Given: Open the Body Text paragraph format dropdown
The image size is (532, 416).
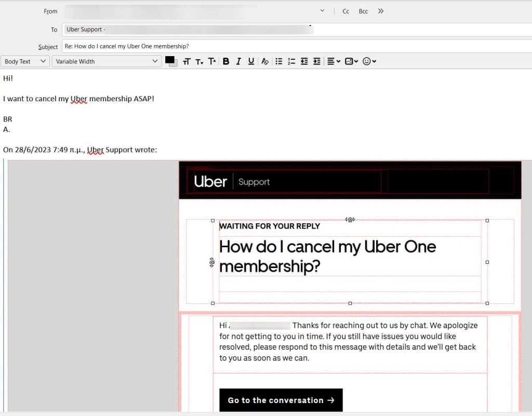Looking at the screenshot, I should [25, 61].
